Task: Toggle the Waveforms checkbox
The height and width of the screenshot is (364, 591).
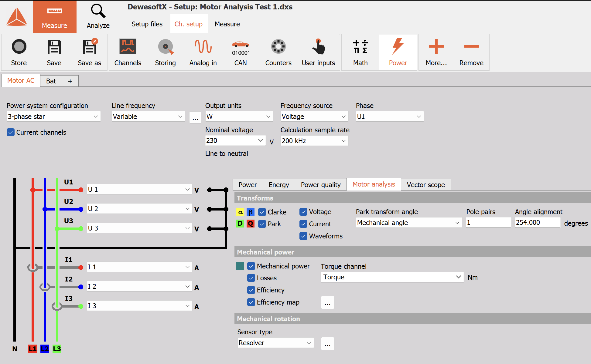Action: [303, 236]
